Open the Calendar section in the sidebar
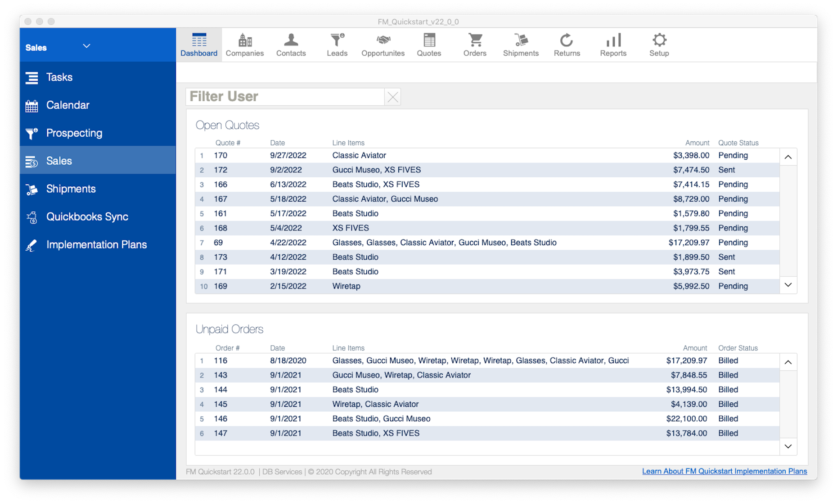Viewport: 837px width, 504px height. pyautogui.click(x=67, y=105)
